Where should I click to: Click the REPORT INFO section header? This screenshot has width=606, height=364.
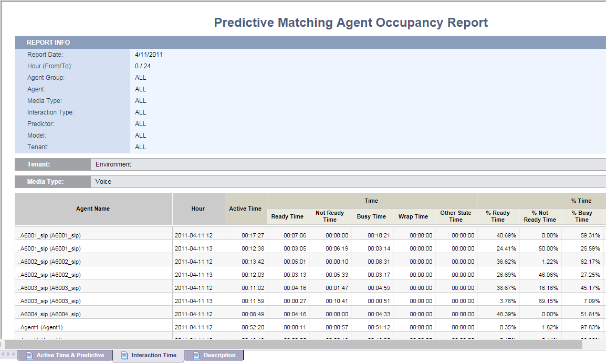point(48,43)
